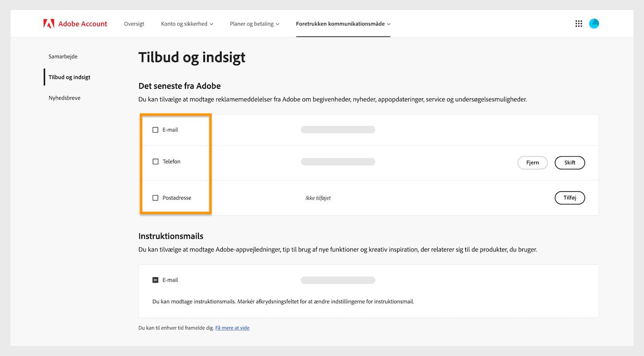Click the Adobe logo
This screenshot has height=356, width=644.
49,23
